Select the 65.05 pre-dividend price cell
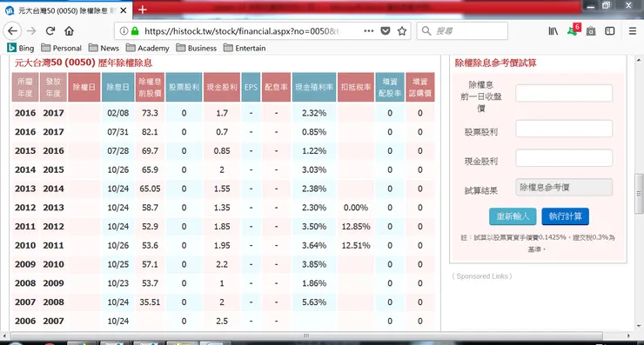 150,189
